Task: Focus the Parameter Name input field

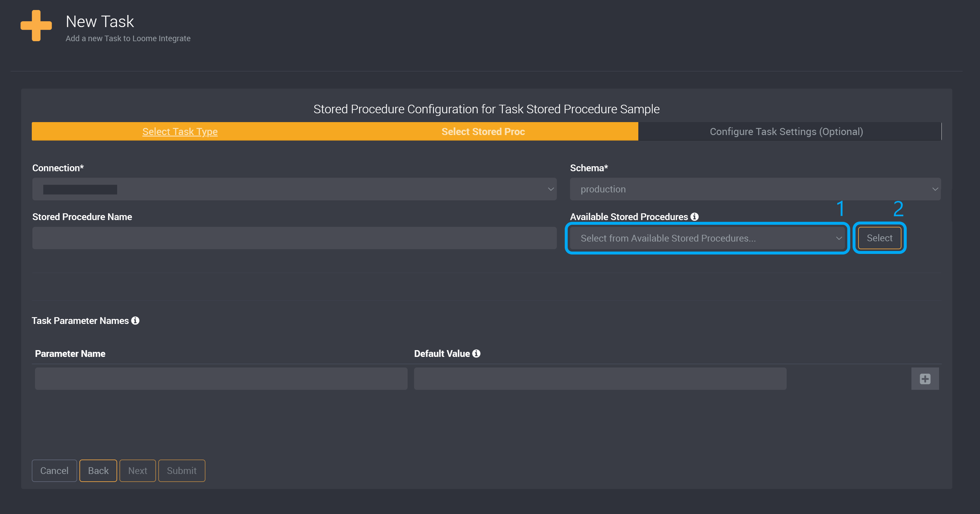Action: (221, 379)
